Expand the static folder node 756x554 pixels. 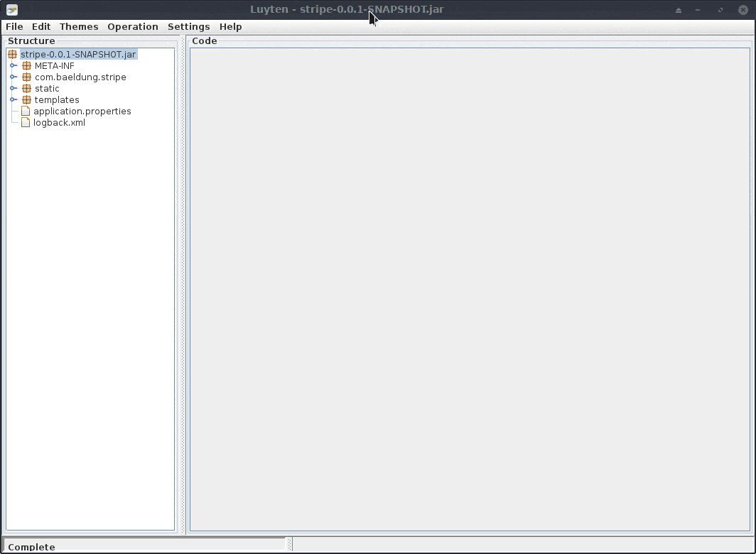coord(13,88)
